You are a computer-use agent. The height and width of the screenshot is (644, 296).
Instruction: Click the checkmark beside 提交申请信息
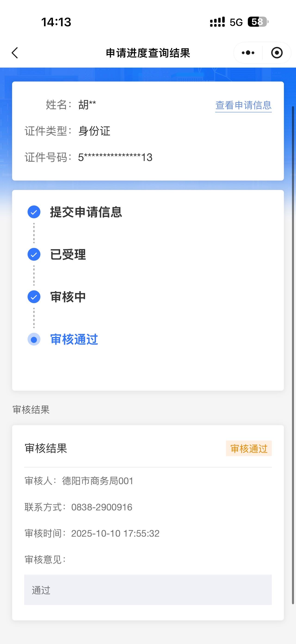[x=34, y=212]
